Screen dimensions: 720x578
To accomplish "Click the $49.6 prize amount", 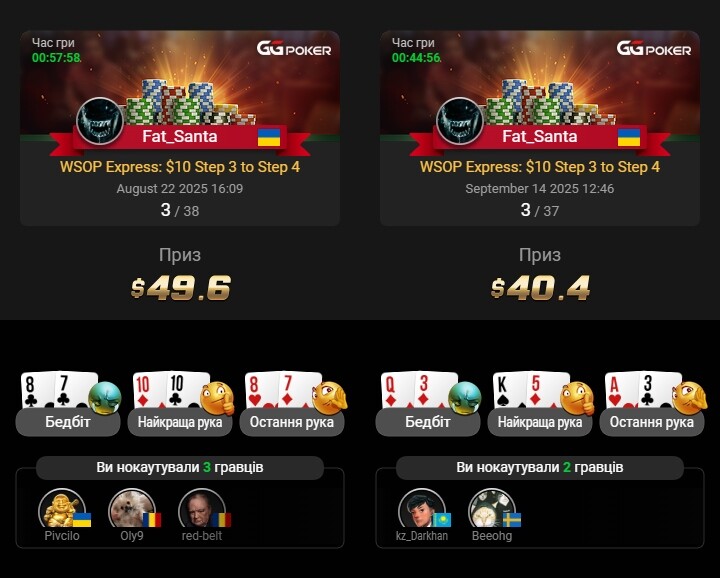I will [x=180, y=288].
